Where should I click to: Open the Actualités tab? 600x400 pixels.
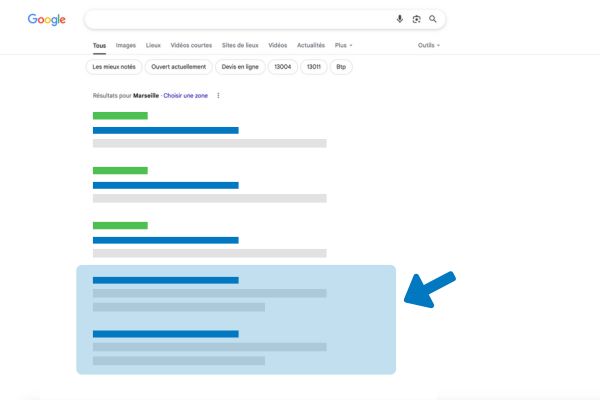[x=311, y=45]
